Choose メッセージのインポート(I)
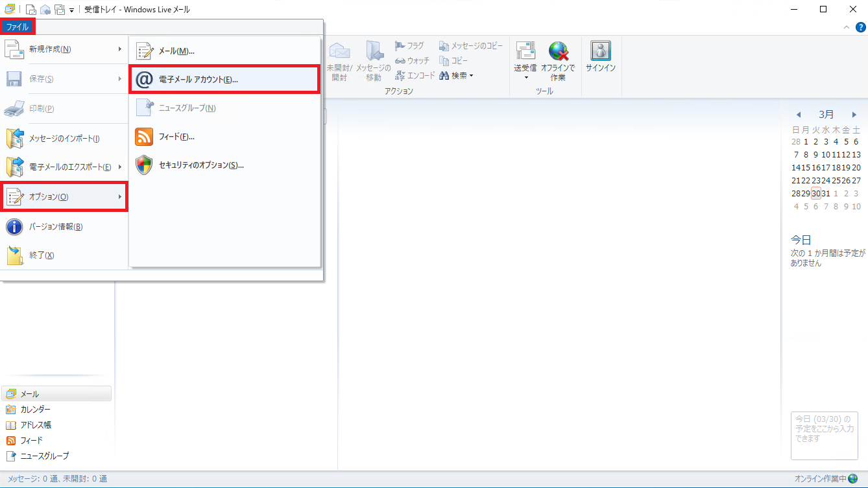 [64, 139]
